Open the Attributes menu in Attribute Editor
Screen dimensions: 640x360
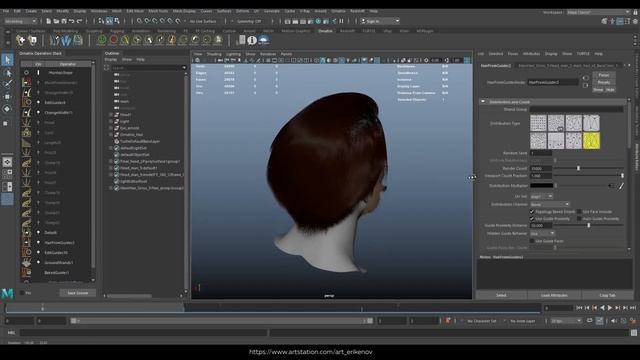tap(531, 54)
